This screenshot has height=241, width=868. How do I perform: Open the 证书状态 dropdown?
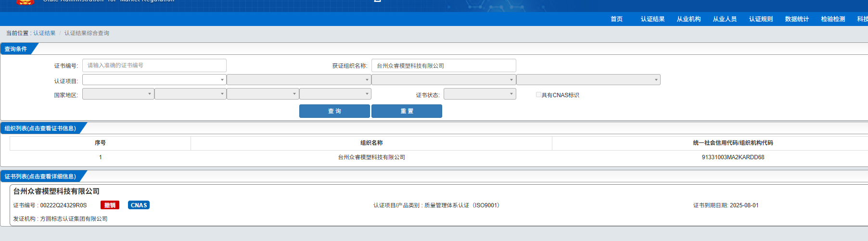[480, 94]
